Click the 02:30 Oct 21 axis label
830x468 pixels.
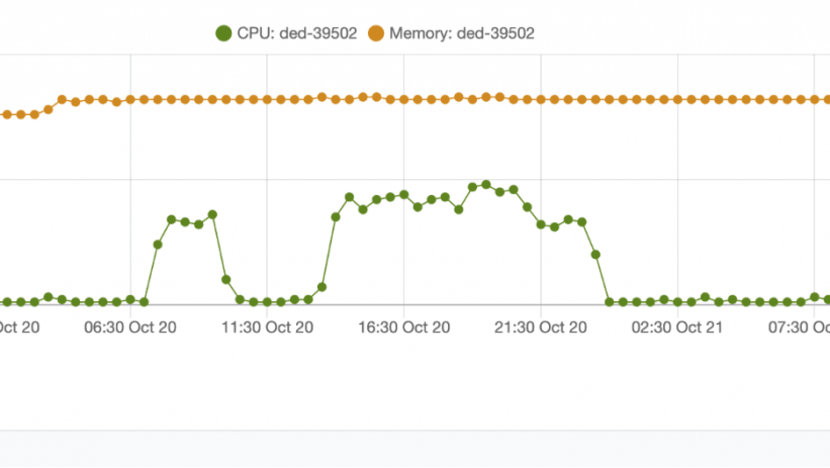click(677, 327)
